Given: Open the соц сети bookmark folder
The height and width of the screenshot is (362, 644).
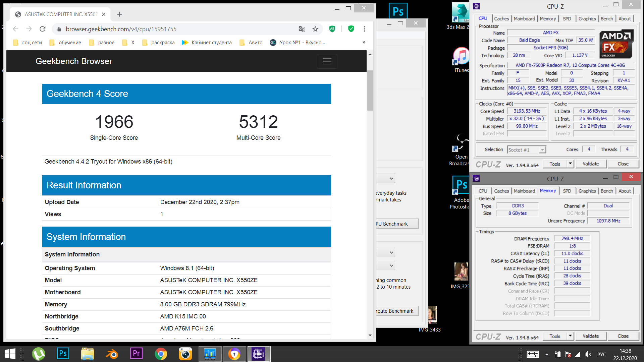Looking at the screenshot, I should (28, 43).
